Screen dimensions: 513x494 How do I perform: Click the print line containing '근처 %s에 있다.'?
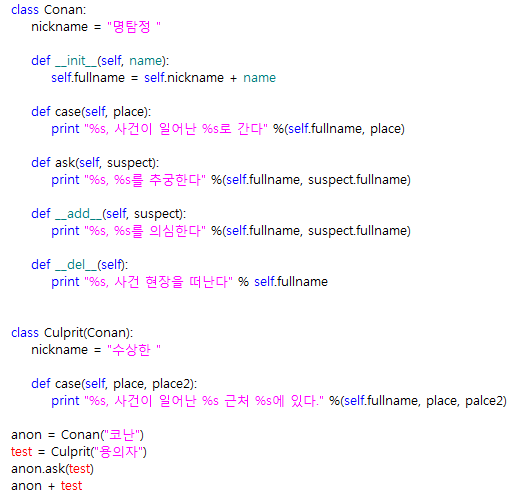click(279, 401)
